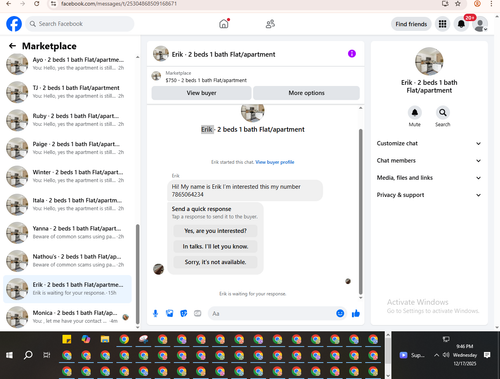Open Monica's apartment conversation
500x379 pixels.
click(67, 317)
